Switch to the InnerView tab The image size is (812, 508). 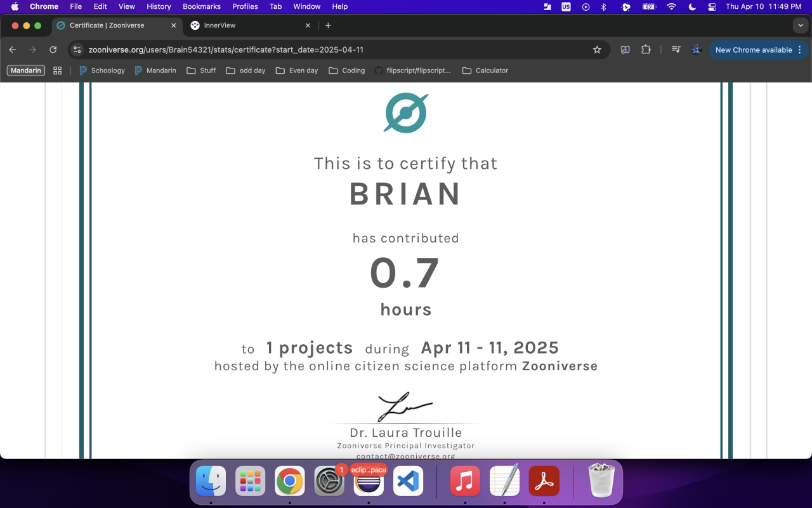pyautogui.click(x=251, y=25)
